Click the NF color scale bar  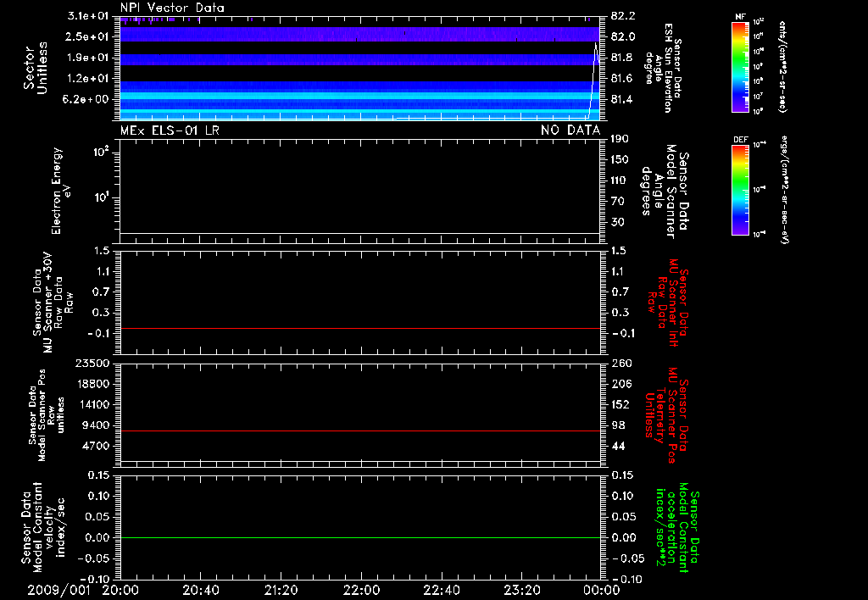point(741,66)
